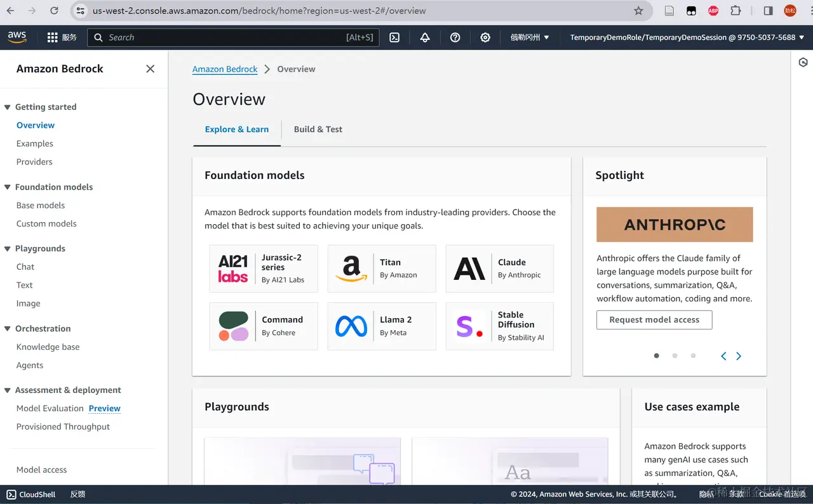This screenshot has height=504, width=813.
Task: Click the site information icon in address bar
Action: (x=80, y=11)
